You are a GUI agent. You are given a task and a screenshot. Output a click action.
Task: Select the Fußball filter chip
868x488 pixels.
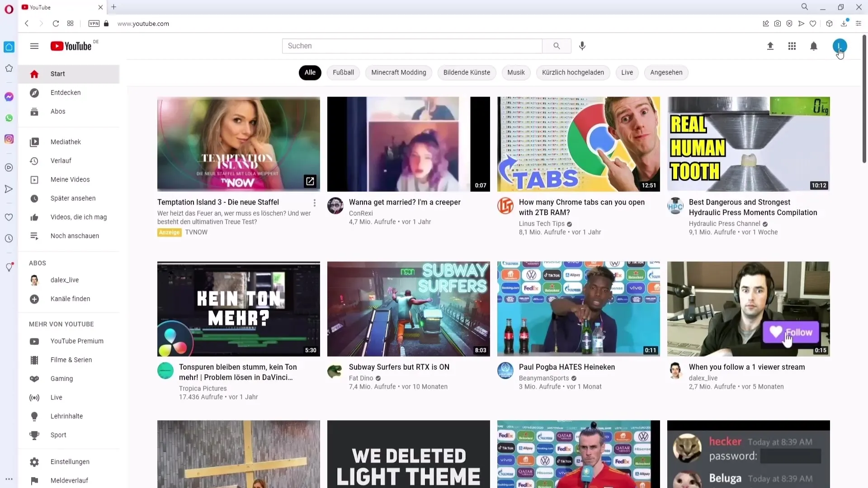[x=343, y=72]
